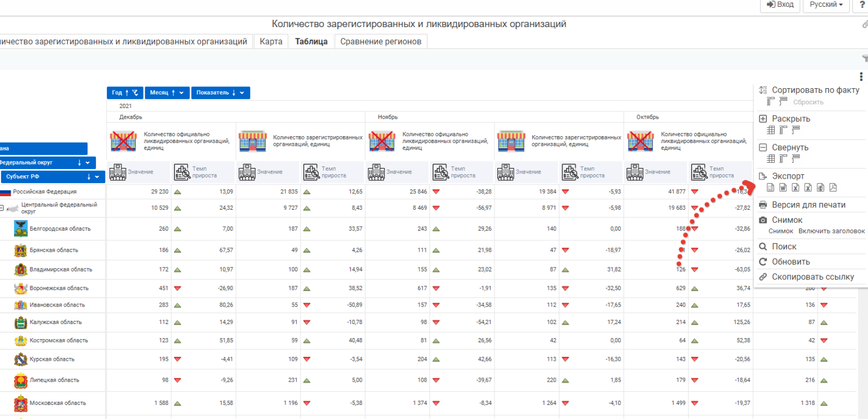Open the three-dot table options menu

coord(861,77)
